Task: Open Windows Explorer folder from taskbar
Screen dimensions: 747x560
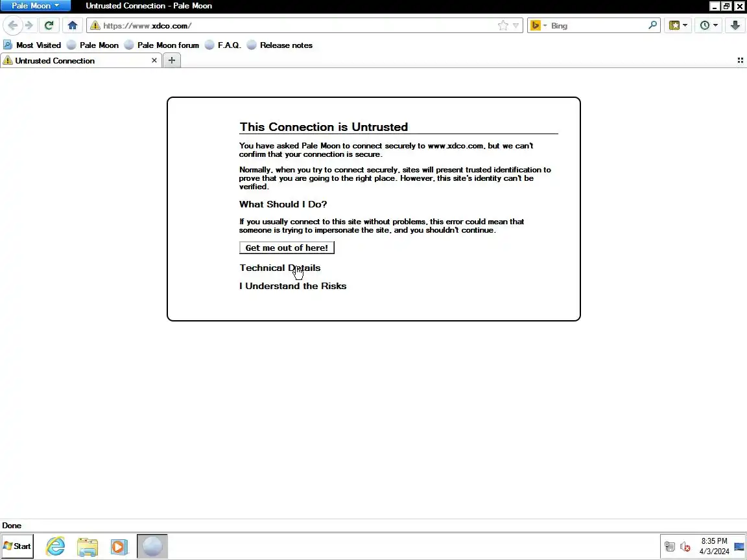Action: (87, 546)
